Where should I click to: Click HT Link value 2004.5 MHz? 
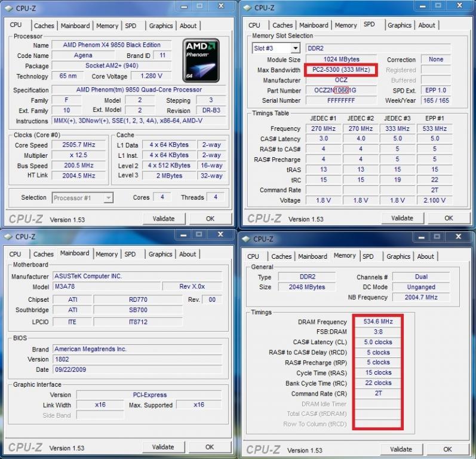[79, 176]
